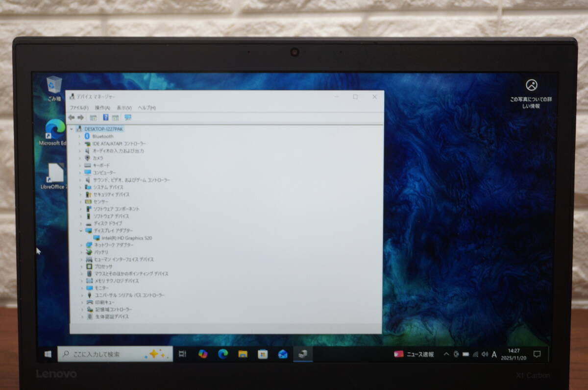The height and width of the screenshot is (390, 588).
Task: Click the Scan for hardware changes monitor icon
Action: (128, 118)
